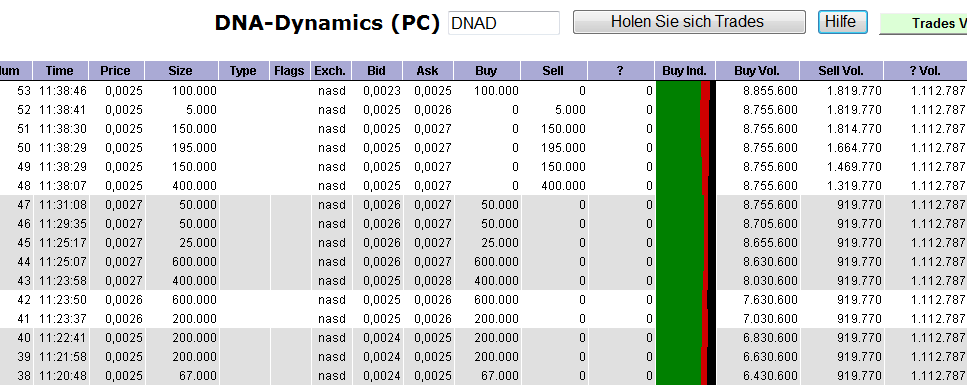The height and width of the screenshot is (385, 967).
Task: Click Sell Vol. value 1.469.770
Action: (x=854, y=167)
